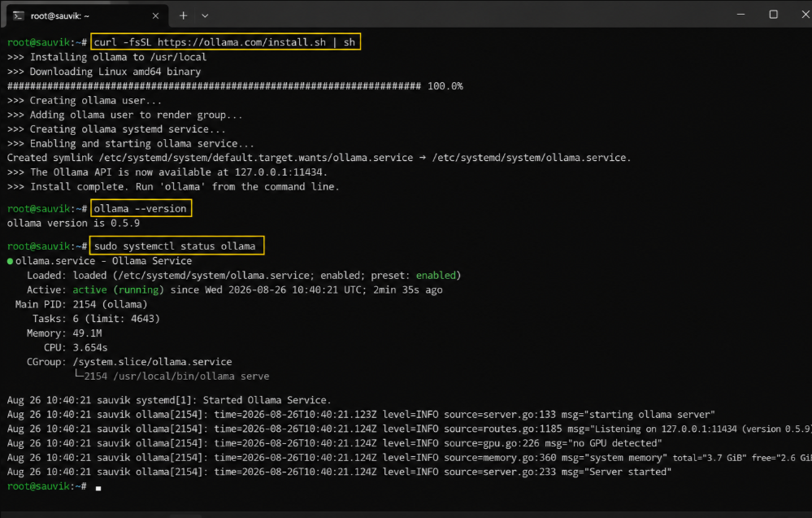The width and height of the screenshot is (812, 518).
Task: Click 'Creating ollama user...' line
Action: point(84,101)
